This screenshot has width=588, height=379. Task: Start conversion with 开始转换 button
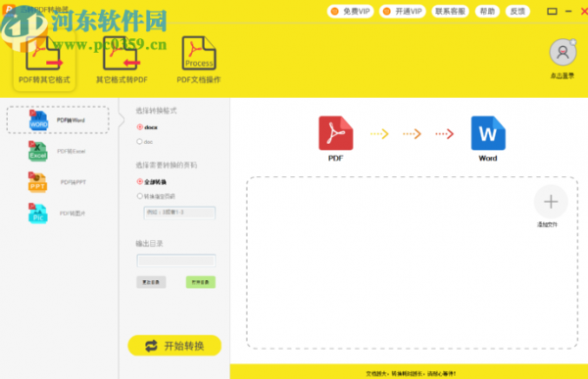[x=174, y=346]
